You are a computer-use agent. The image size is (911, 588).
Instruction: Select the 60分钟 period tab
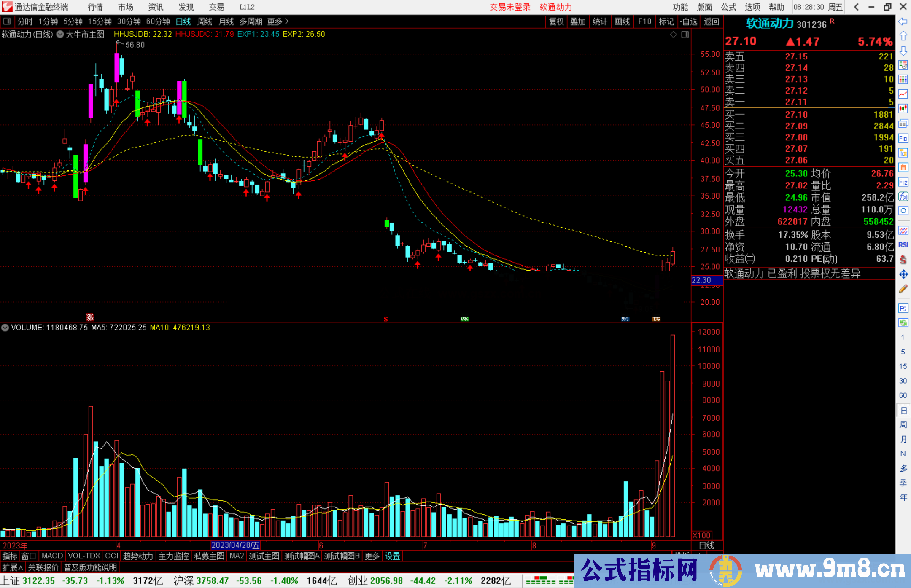(x=158, y=21)
